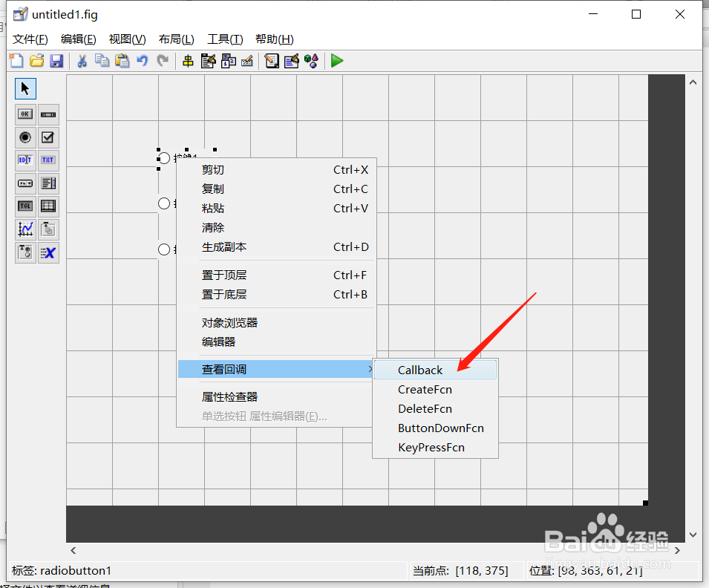Pick the Slider component in the palette
709x588 pixels.
click(x=48, y=114)
